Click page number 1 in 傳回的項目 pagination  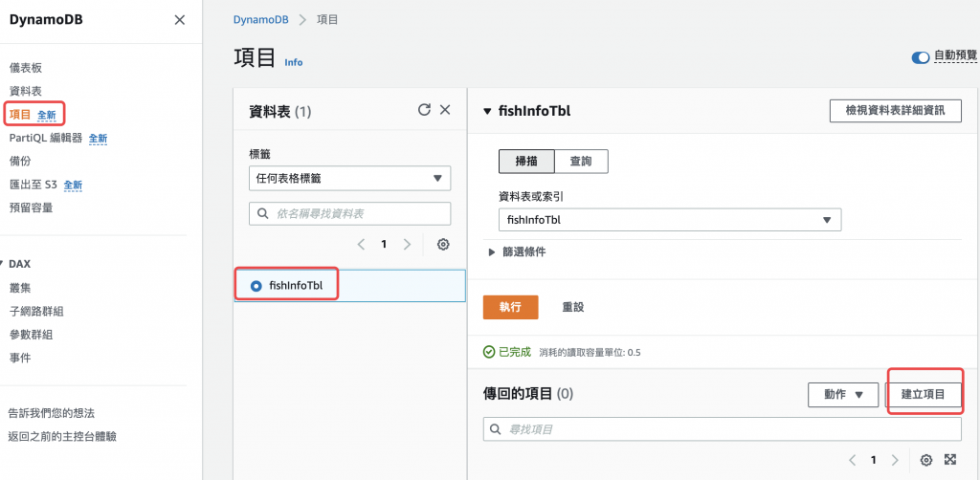pyautogui.click(x=873, y=460)
